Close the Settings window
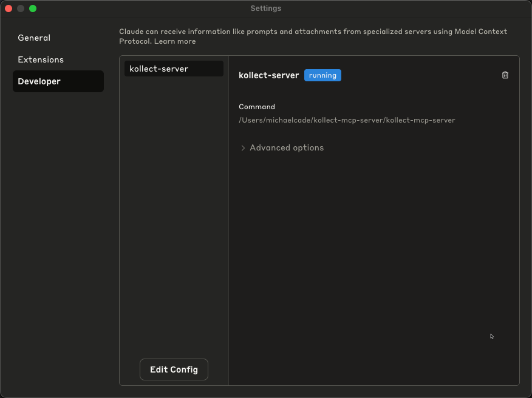Screen dimensions: 532x398 click(9, 8)
